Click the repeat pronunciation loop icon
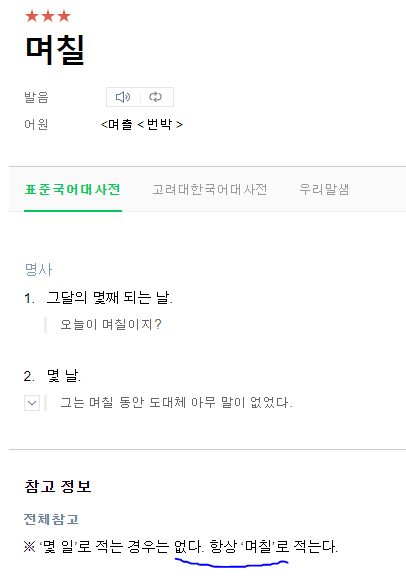The height and width of the screenshot is (585, 406). pyautogui.click(x=155, y=97)
